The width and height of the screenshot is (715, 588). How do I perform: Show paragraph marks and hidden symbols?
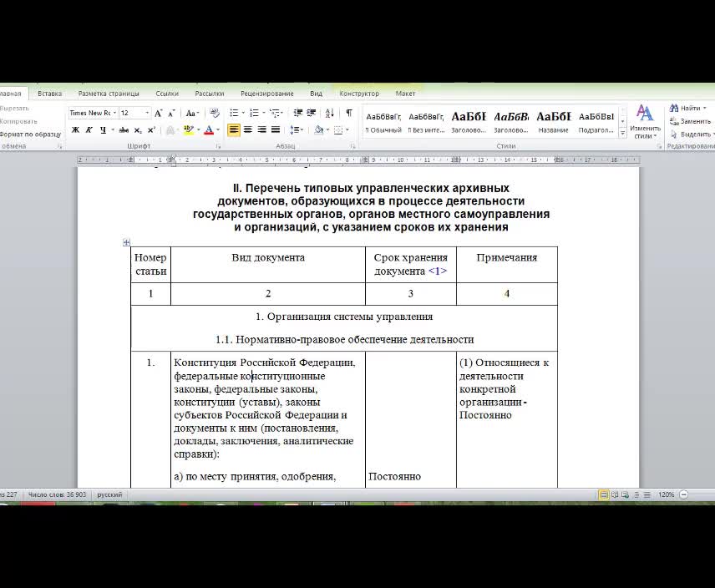point(349,113)
